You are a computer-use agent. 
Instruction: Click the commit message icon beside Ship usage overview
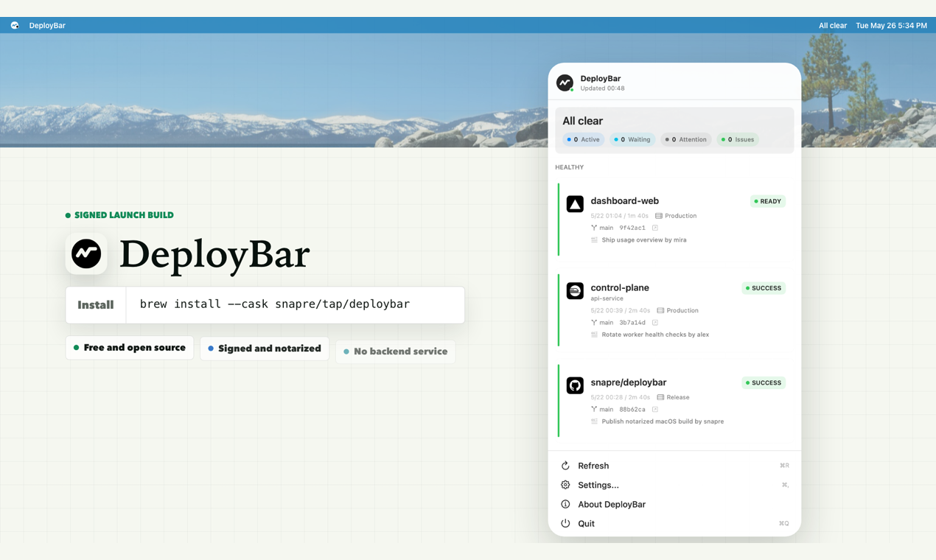pyautogui.click(x=594, y=240)
